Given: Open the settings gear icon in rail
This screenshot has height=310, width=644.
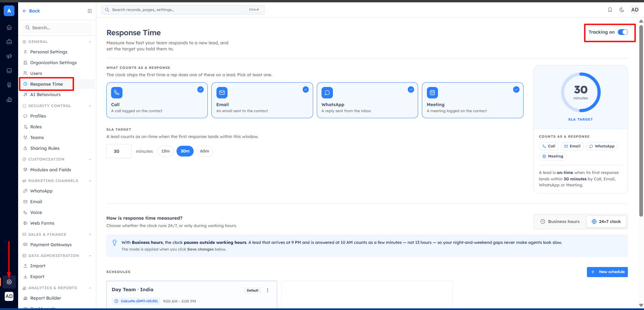Looking at the screenshot, I should point(9,282).
